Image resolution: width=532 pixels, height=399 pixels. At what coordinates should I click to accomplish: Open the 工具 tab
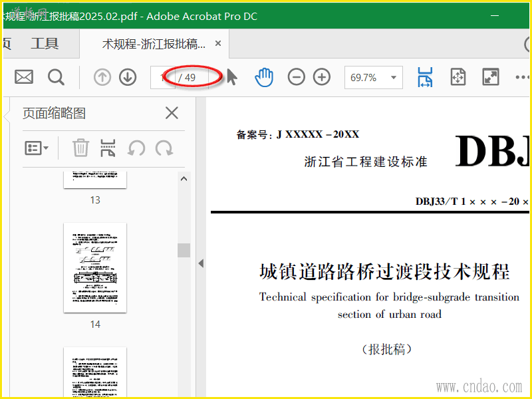coord(45,44)
